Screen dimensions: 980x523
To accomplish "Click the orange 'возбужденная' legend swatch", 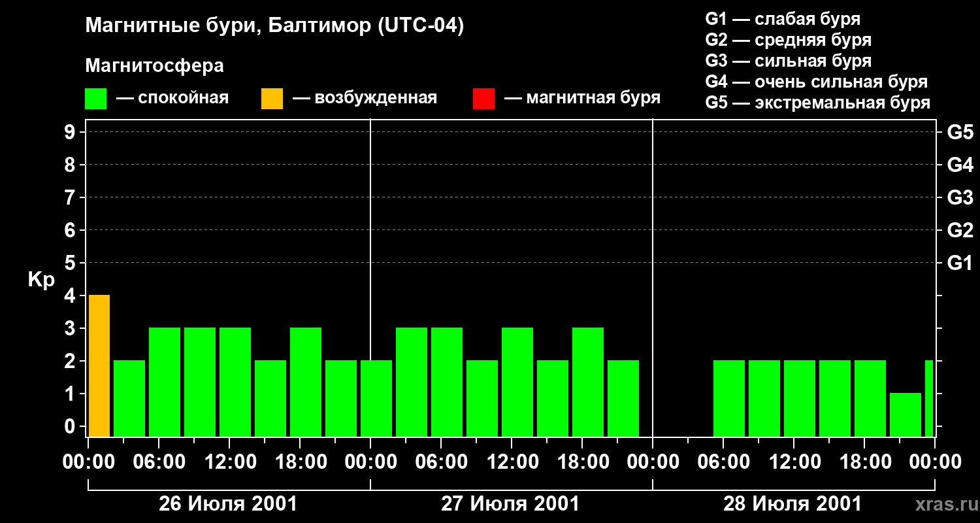I will [272, 99].
